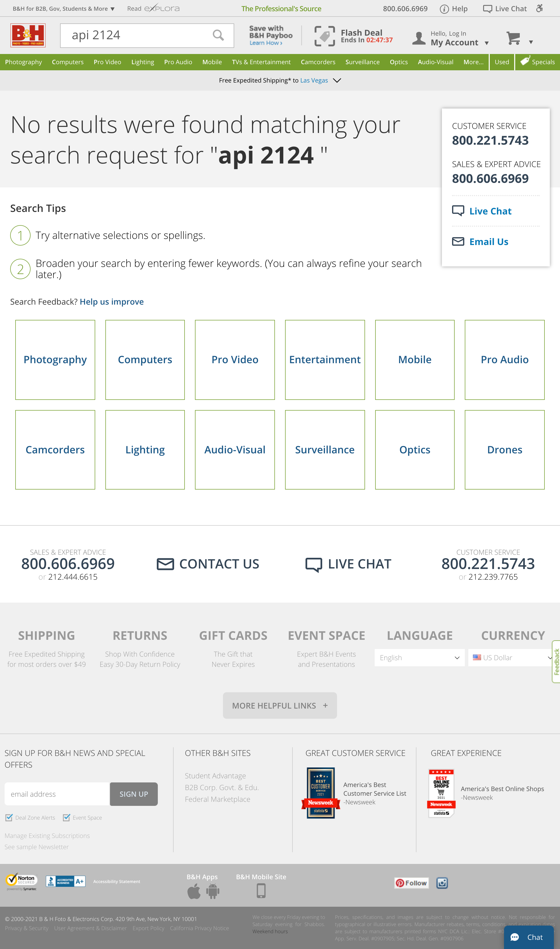The width and height of the screenshot is (560, 949).
Task: Click the B&H logo
Action: [x=28, y=35]
